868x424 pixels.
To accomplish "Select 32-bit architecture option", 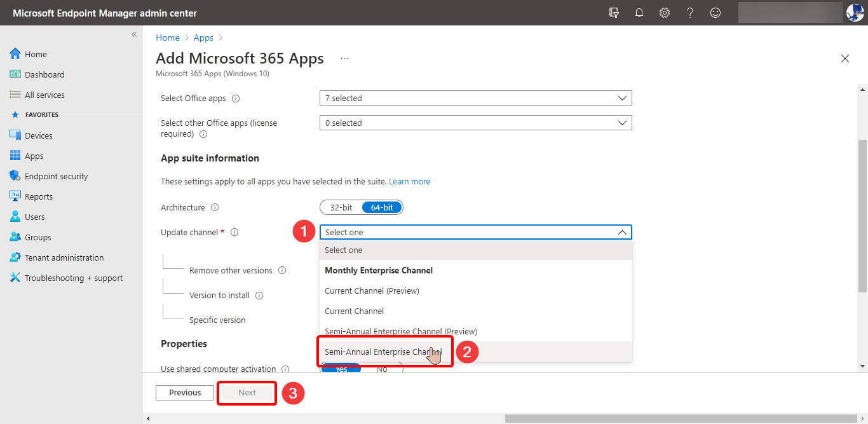I will pos(341,207).
